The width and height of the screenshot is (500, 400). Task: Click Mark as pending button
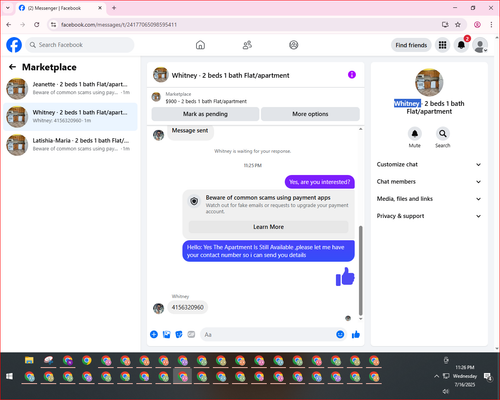click(x=205, y=114)
